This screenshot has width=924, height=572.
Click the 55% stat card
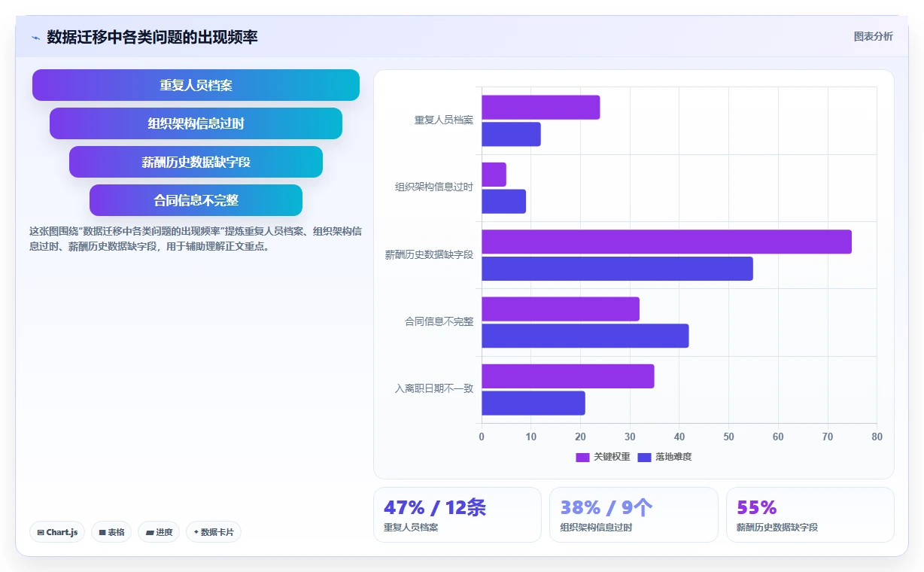[x=810, y=515]
